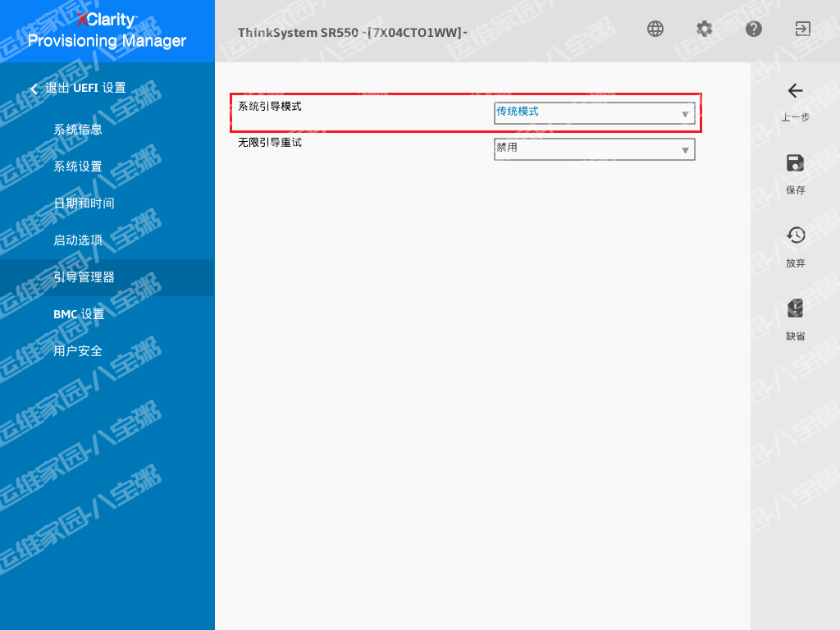
Task: Click the arrow on the 禁用 combo box
Action: click(x=685, y=150)
